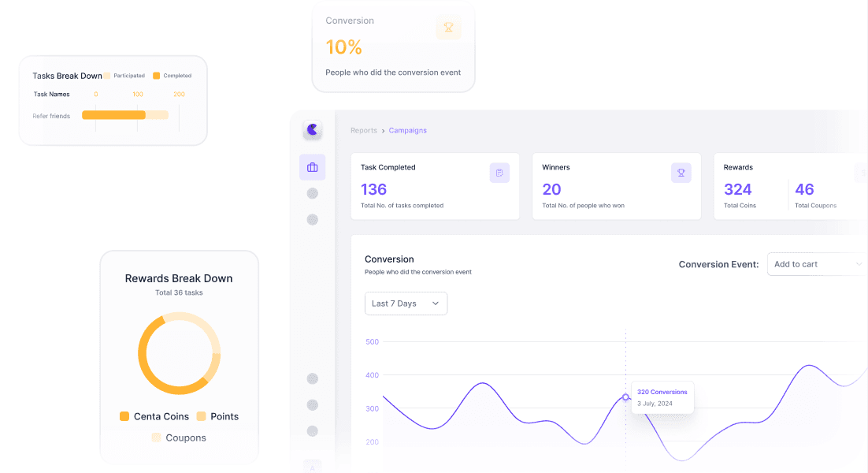Click the purple app logo in sidebar
The width and height of the screenshot is (868, 473).
[312, 129]
